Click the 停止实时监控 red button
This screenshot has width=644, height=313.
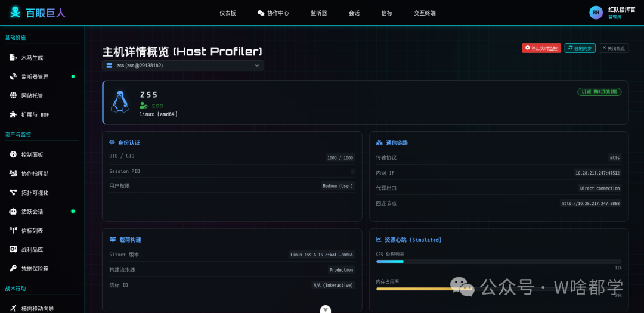541,48
